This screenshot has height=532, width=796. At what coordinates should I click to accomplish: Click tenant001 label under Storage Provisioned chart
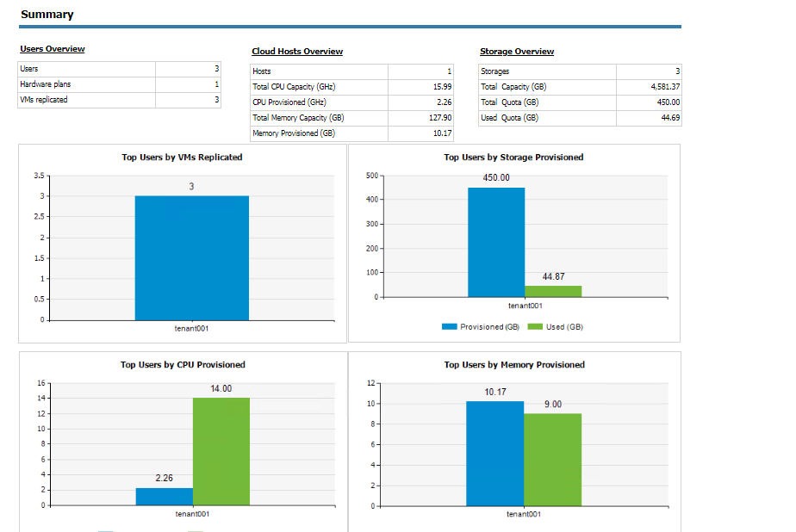525,306
